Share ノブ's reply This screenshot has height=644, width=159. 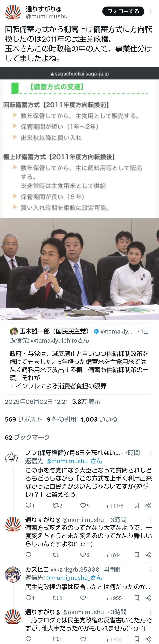tap(148, 505)
